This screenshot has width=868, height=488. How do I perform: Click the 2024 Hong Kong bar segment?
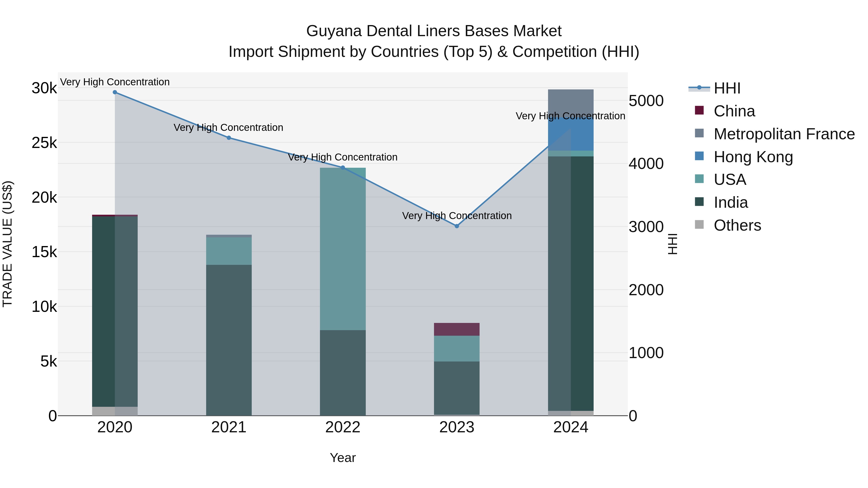(x=571, y=134)
